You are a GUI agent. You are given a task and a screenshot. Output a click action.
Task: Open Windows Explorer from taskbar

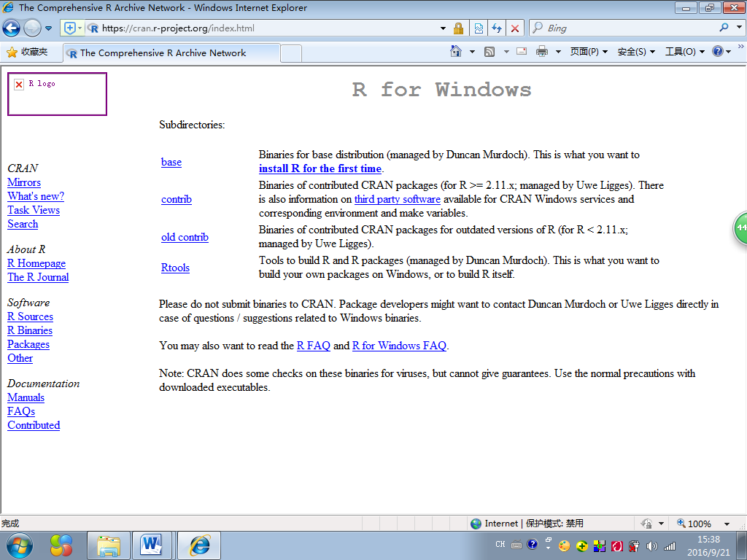pyautogui.click(x=109, y=545)
